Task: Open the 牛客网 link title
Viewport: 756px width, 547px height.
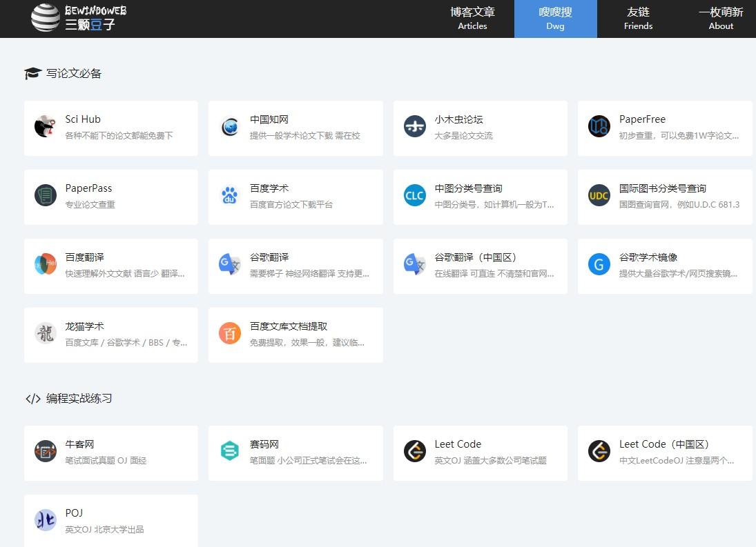Action: click(79, 444)
